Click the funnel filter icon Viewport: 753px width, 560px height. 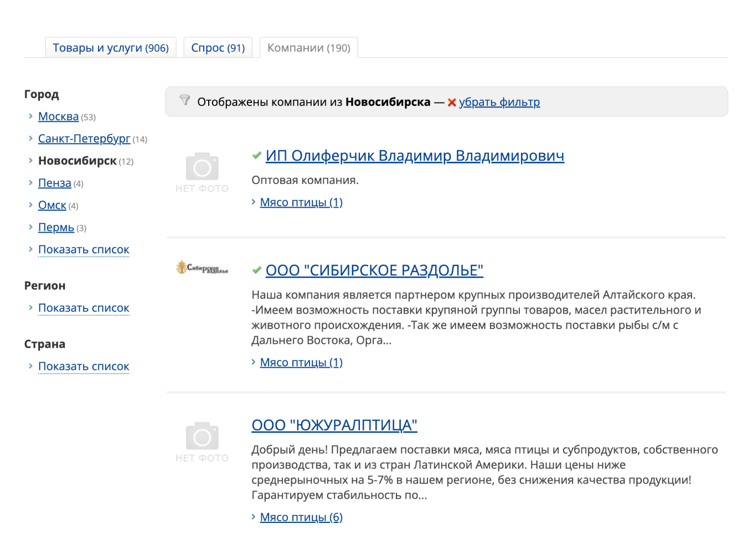tap(185, 100)
